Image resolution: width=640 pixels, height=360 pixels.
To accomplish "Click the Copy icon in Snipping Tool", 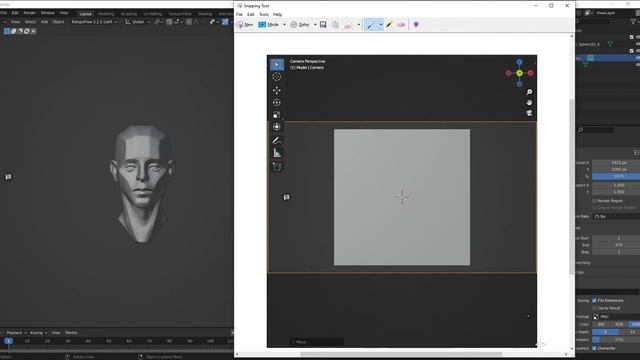I will (335, 24).
